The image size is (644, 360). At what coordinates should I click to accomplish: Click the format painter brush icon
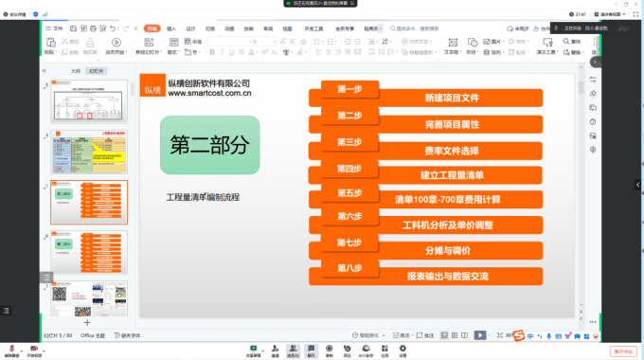point(90,43)
